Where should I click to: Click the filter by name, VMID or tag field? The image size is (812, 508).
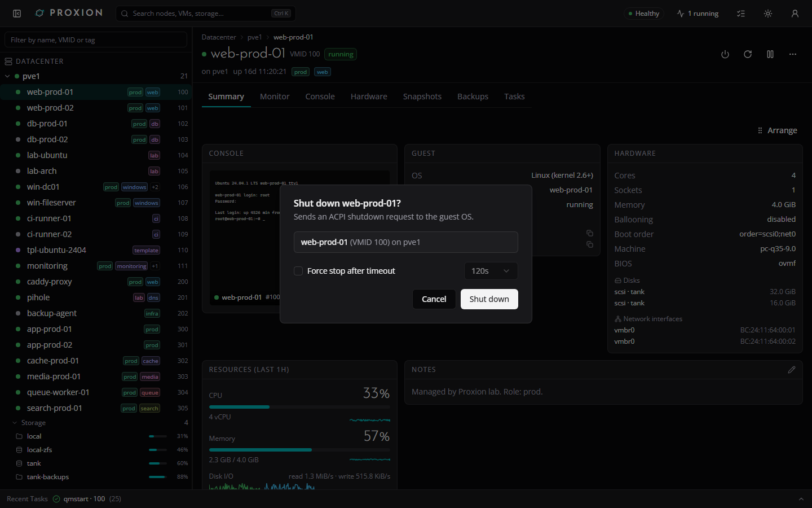click(x=96, y=40)
